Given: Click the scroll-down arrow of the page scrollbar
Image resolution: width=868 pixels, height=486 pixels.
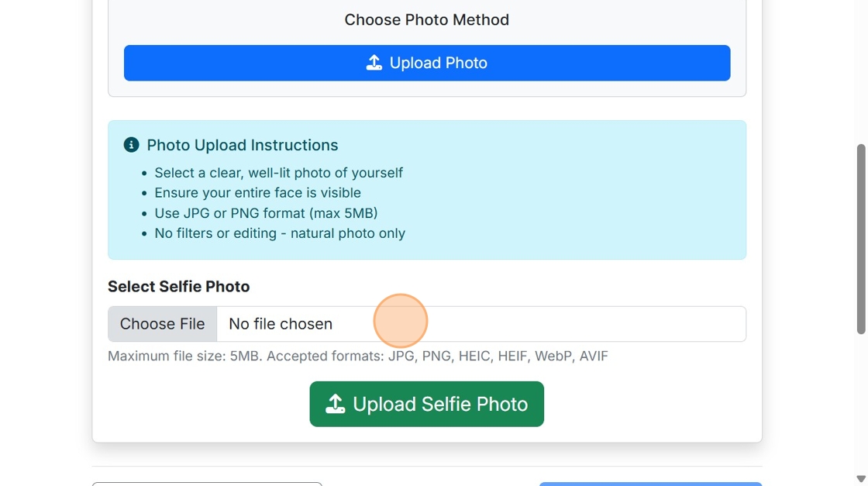Looking at the screenshot, I should (x=860, y=478).
